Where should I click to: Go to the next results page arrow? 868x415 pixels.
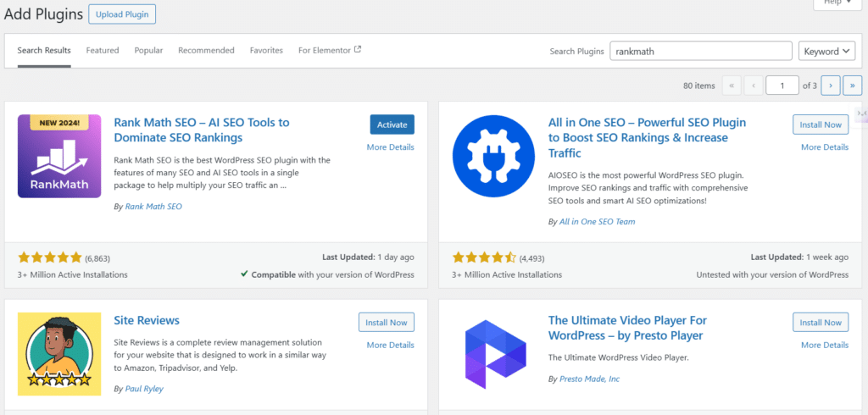pyautogui.click(x=831, y=86)
